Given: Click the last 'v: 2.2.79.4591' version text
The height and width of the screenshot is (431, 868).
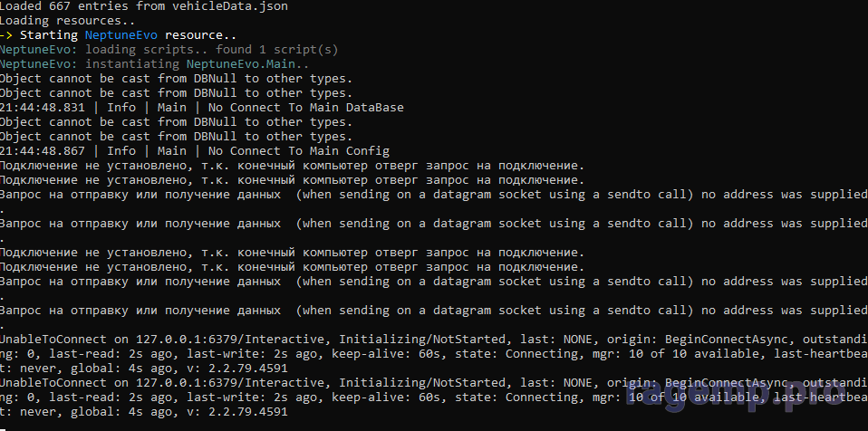Looking at the screenshot, I should point(237,411).
